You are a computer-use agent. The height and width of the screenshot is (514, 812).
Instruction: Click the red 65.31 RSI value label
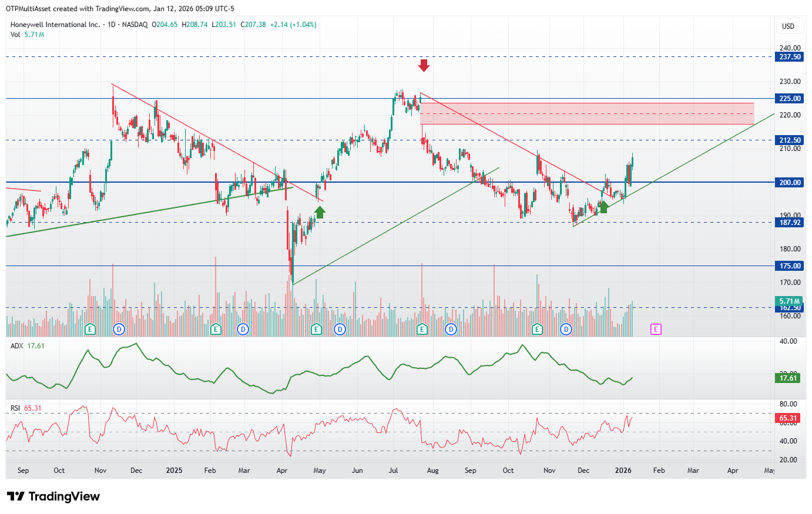[x=788, y=419]
